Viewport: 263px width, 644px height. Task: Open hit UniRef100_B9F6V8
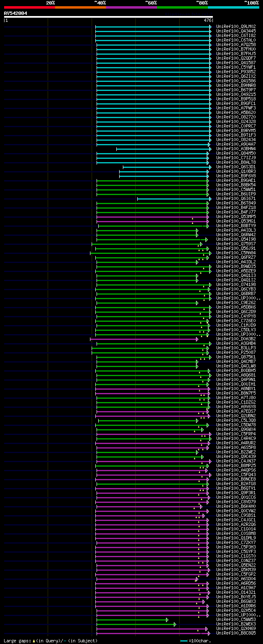point(236,176)
